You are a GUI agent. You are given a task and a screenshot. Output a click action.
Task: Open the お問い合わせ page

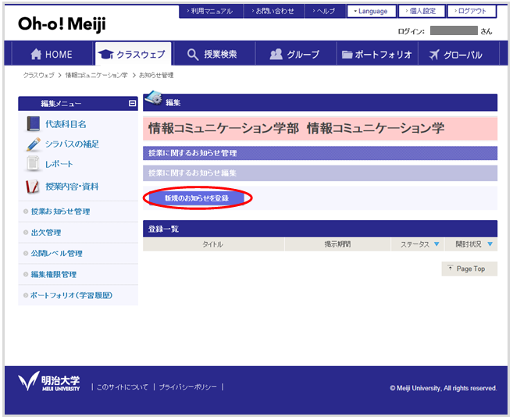[274, 11]
